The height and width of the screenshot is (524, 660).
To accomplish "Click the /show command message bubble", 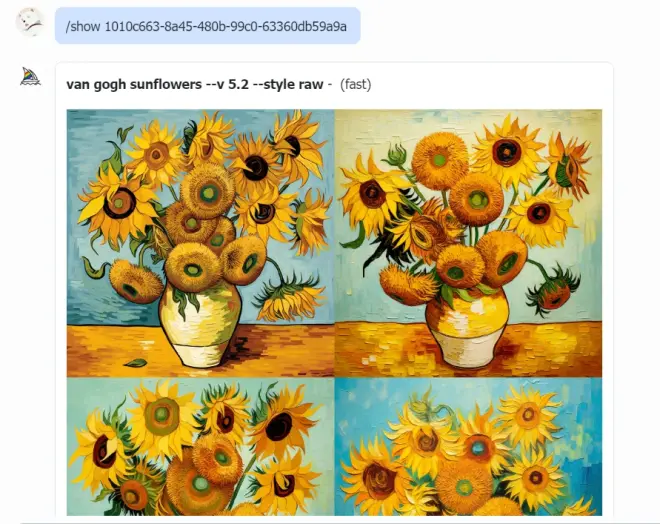I will pyautogui.click(x=208, y=26).
